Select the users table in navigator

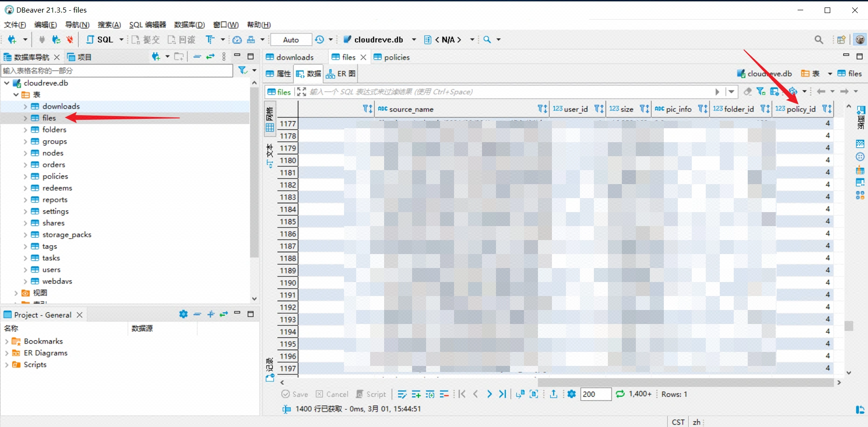[51, 269]
